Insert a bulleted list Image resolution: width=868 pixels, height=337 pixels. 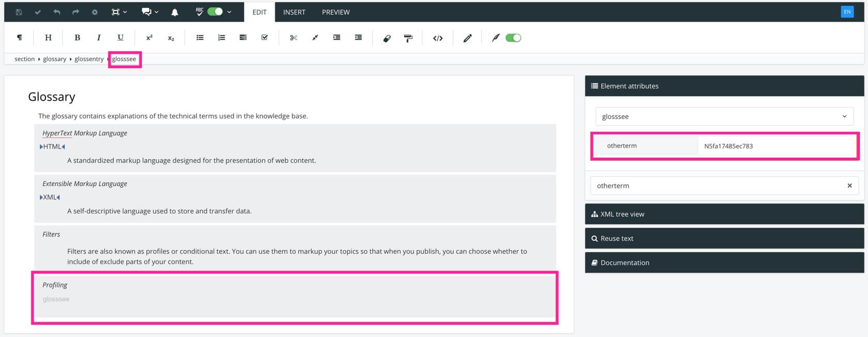point(200,37)
